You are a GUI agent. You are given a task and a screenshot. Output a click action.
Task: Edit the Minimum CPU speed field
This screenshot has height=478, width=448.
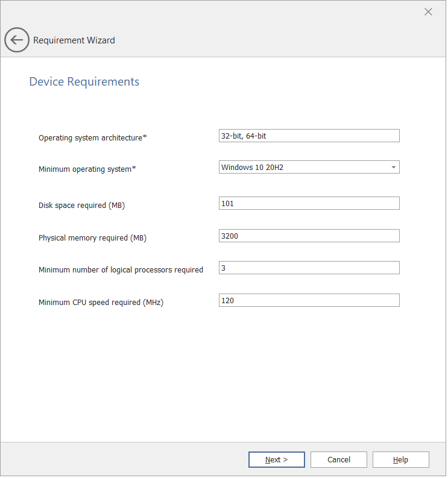309,301
